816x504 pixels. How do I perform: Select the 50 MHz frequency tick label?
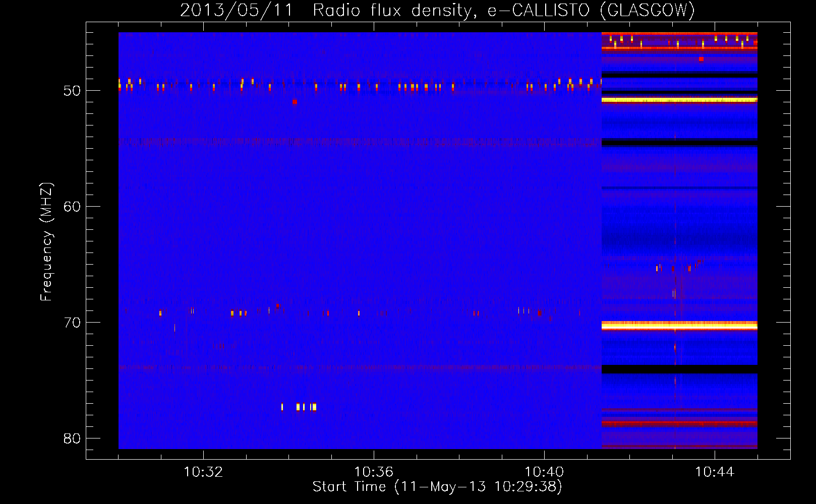click(72, 91)
